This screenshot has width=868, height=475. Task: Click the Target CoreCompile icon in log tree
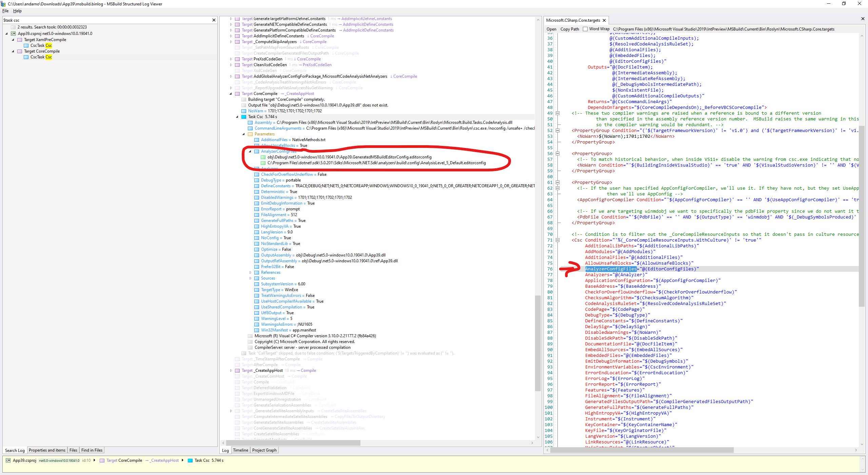tap(237, 94)
